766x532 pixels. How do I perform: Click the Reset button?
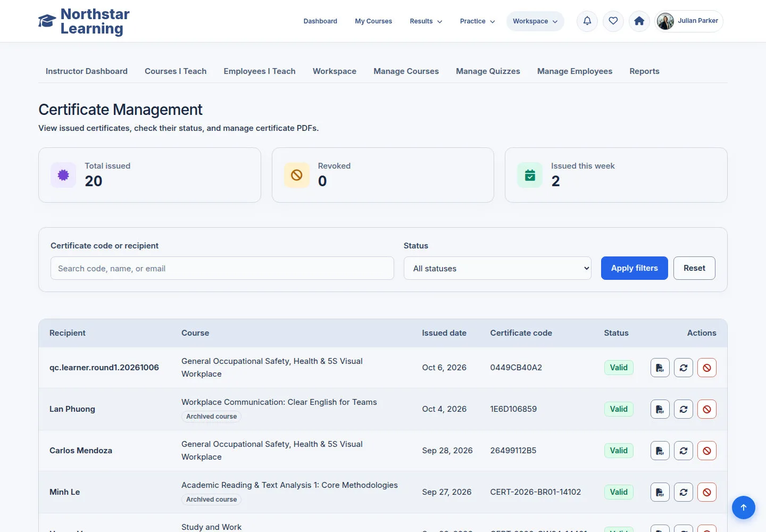point(694,268)
